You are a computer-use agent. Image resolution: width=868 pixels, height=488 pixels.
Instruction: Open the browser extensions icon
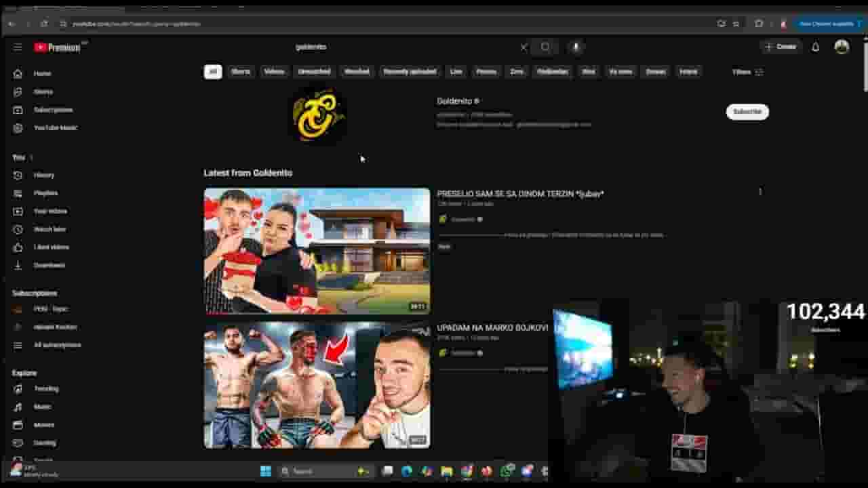point(759,24)
